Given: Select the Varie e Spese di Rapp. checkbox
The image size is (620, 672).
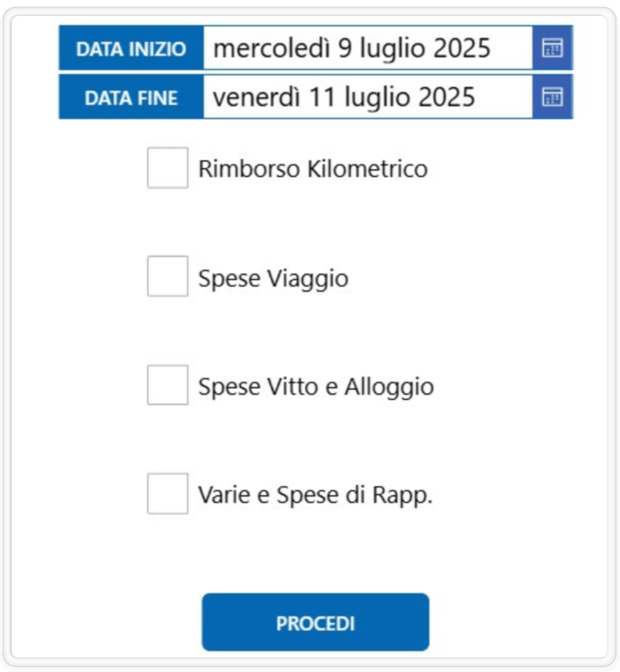Looking at the screenshot, I should pyautogui.click(x=167, y=494).
